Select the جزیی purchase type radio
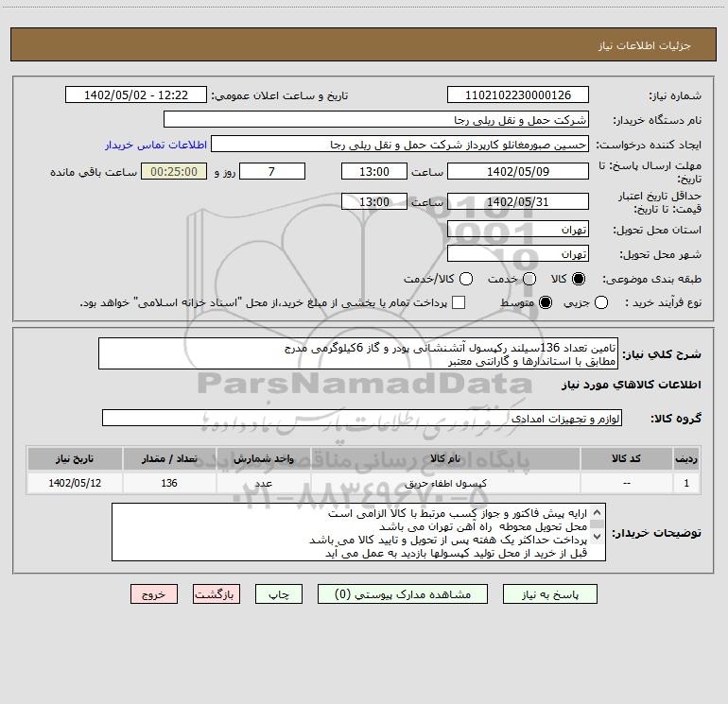The width and height of the screenshot is (728, 704). (601, 302)
